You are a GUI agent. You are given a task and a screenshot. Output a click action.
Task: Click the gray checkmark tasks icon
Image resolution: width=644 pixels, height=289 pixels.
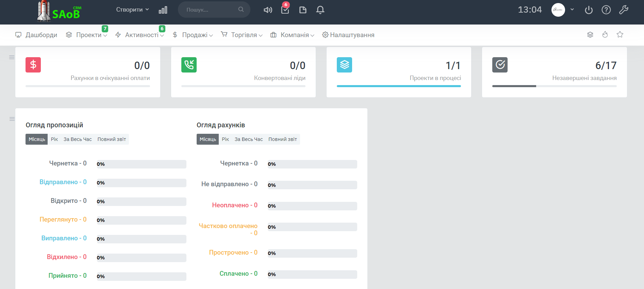500,65
